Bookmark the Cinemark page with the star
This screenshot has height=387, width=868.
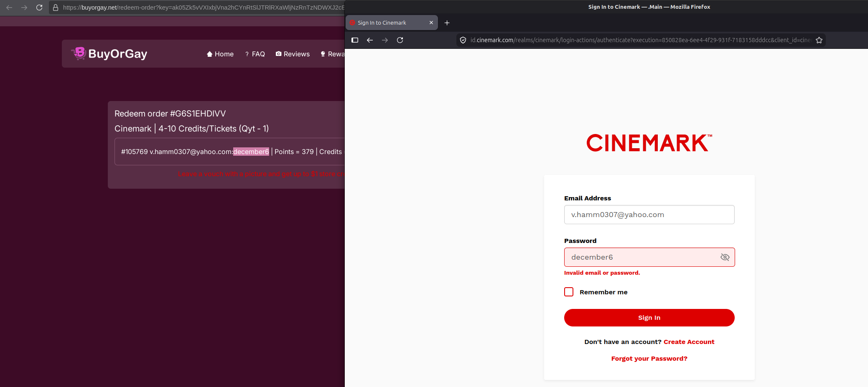pos(819,40)
